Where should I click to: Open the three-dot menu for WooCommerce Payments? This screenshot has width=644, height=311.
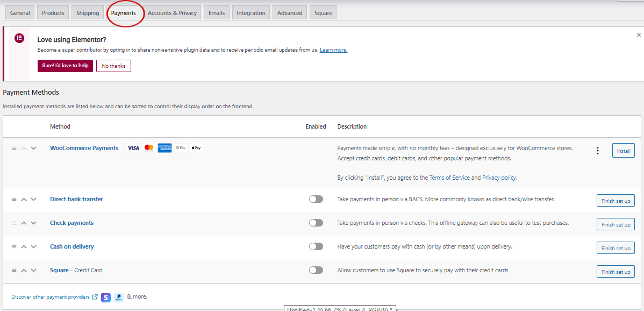598,151
